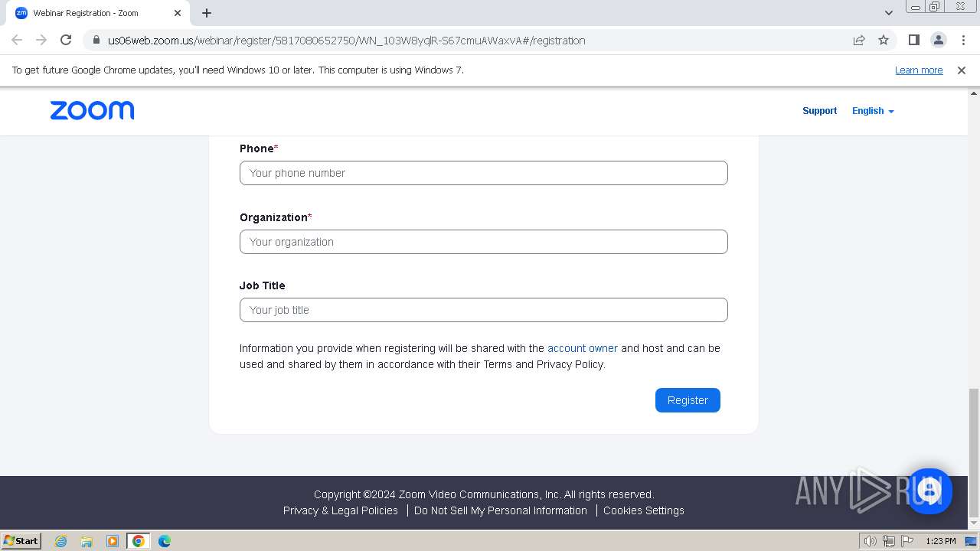Open the Chrome profile avatar
Screen dimensions: 980x551
point(938,40)
